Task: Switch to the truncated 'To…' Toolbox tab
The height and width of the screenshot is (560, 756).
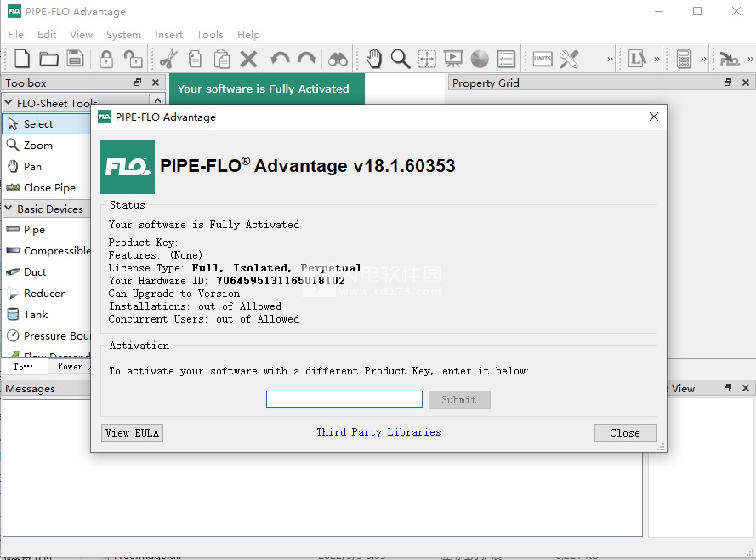Action: tap(23, 367)
